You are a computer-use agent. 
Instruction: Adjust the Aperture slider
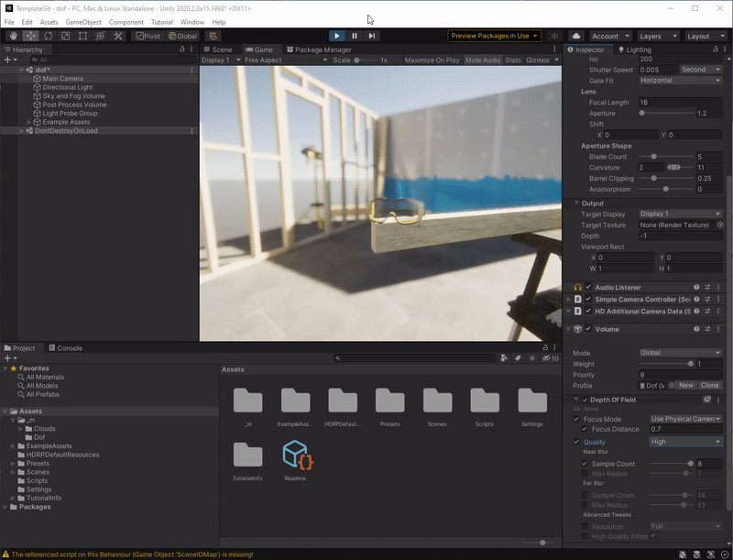click(666, 113)
